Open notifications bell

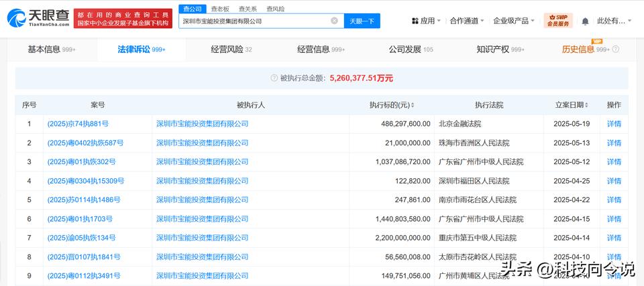pyautogui.click(x=585, y=21)
